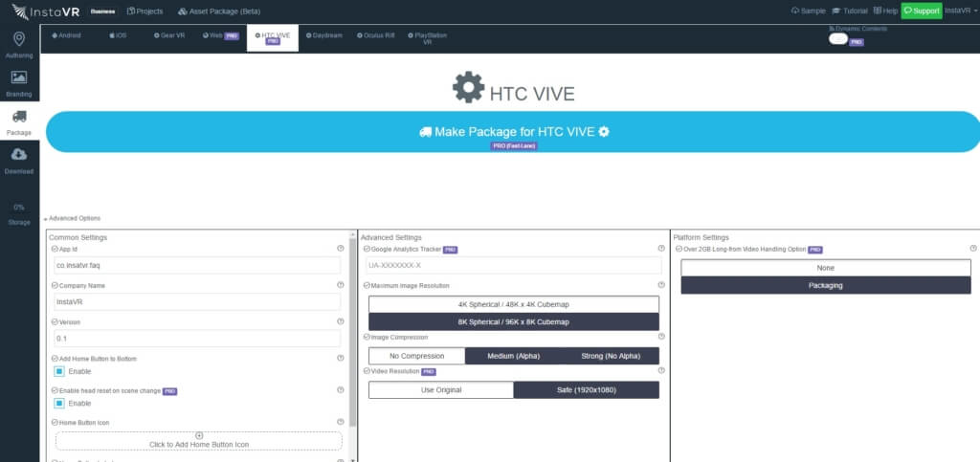Switch to the Gear VR platform tab

tap(169, 35)
